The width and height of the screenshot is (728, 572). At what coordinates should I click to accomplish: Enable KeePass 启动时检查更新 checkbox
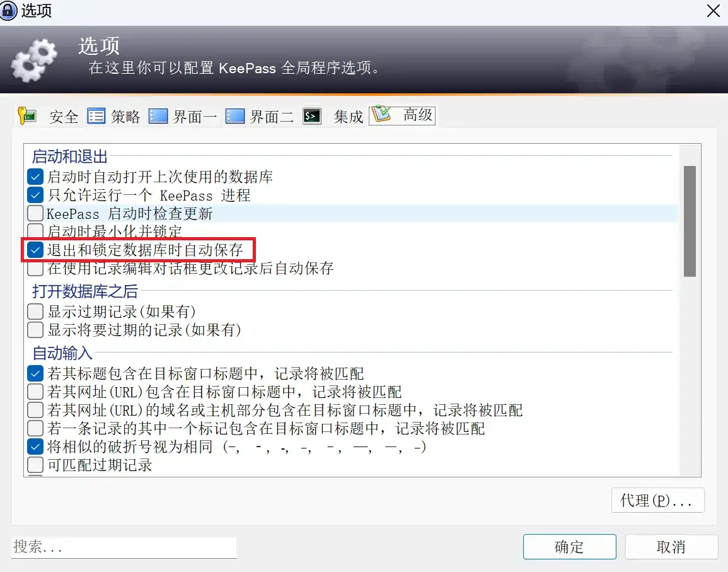[35, 213]
